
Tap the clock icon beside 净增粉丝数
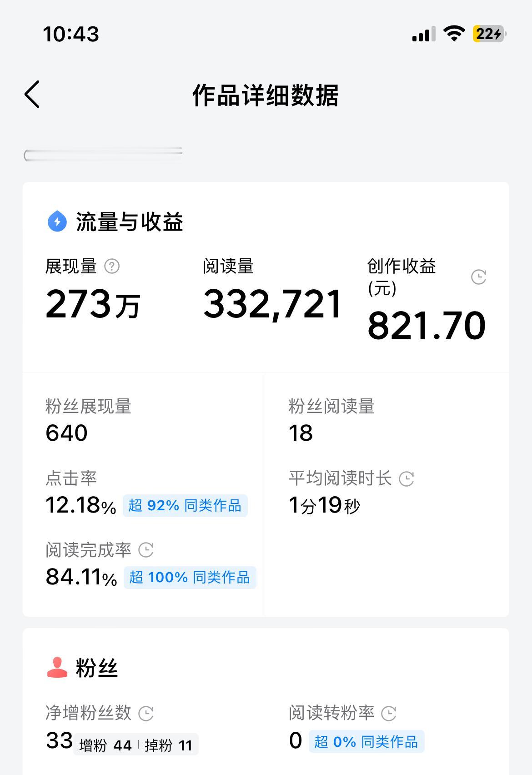[x=146, y=713]
